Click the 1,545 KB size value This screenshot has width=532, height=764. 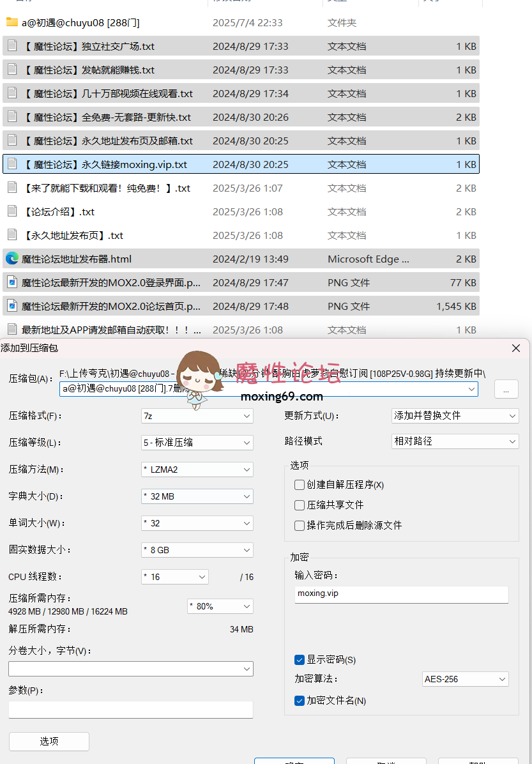tap(456, 306)
